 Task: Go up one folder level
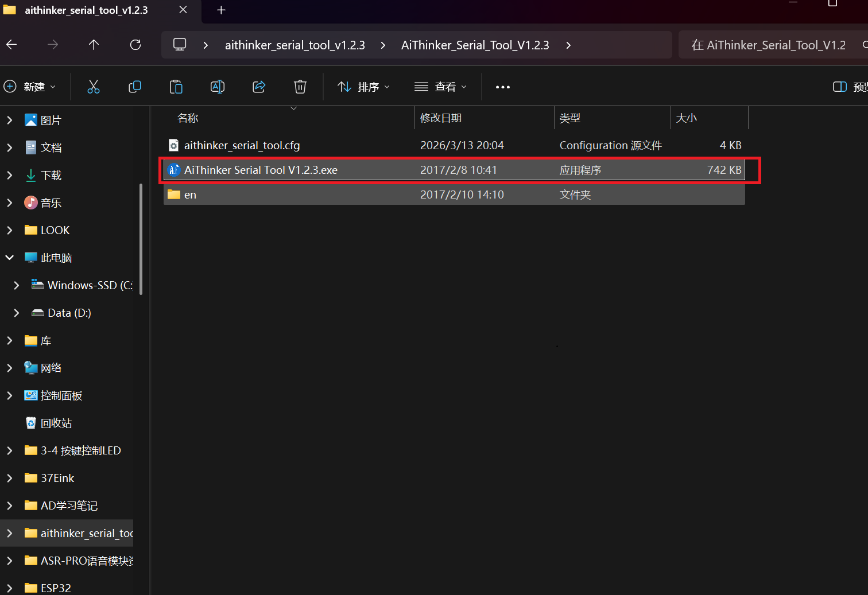coord(94,45)
